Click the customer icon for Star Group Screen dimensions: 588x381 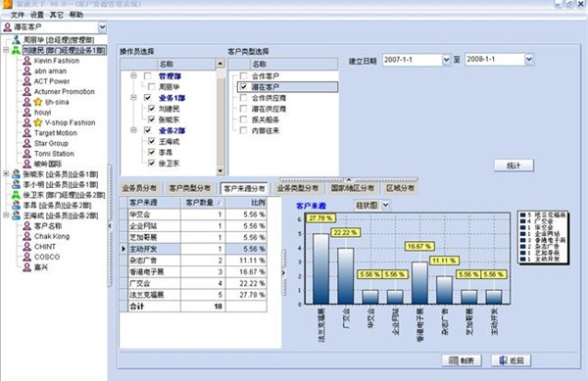pos(27,143)
